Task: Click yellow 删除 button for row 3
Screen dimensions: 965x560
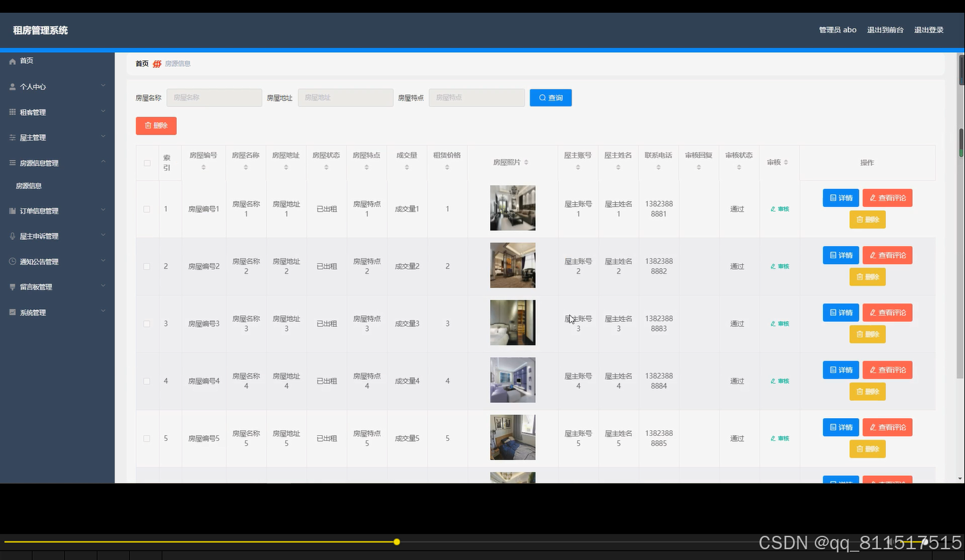Action: (868, 334)
